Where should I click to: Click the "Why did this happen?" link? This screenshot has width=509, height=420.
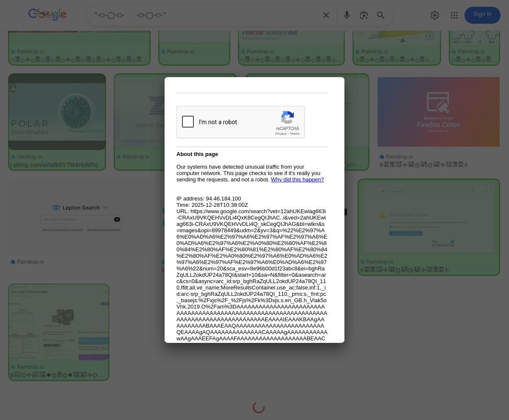297,180
